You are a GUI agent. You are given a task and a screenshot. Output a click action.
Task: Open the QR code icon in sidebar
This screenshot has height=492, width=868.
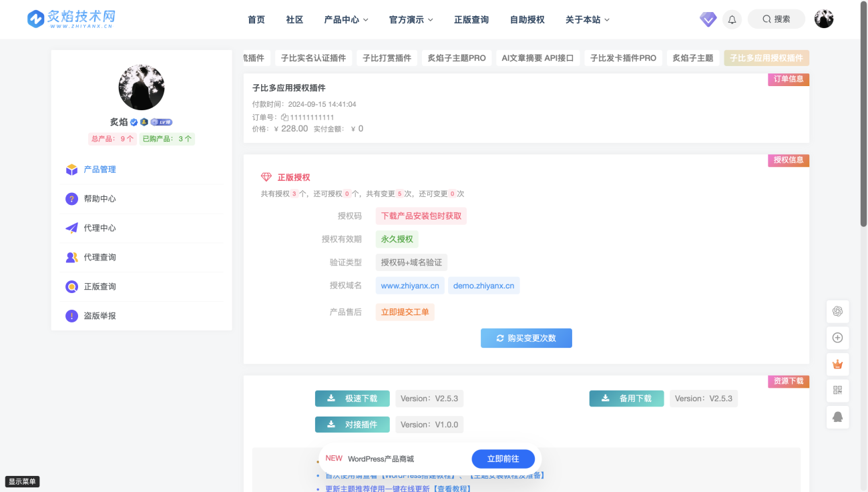(837, 391)
